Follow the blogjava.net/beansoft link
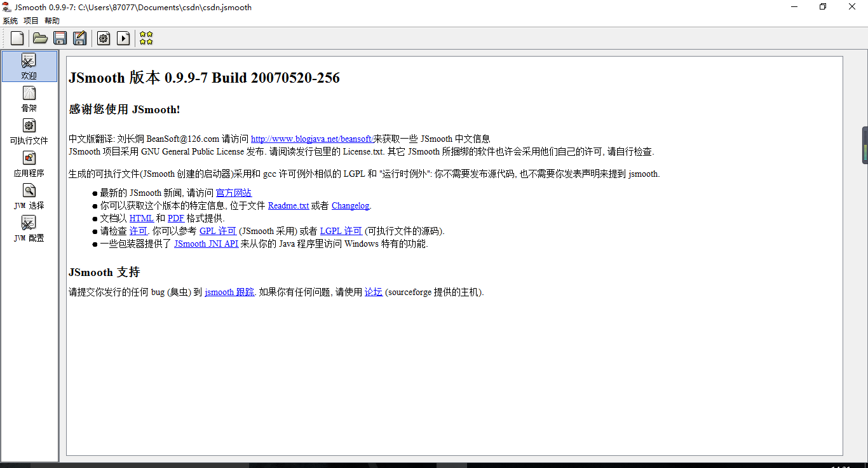Screen dimensions: 868x468 (312, 139)
